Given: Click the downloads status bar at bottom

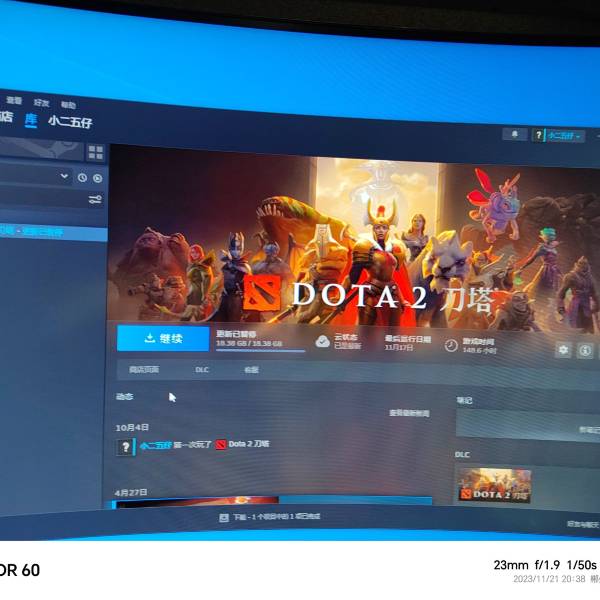Looking at the screenshot, I should [275, 518].
